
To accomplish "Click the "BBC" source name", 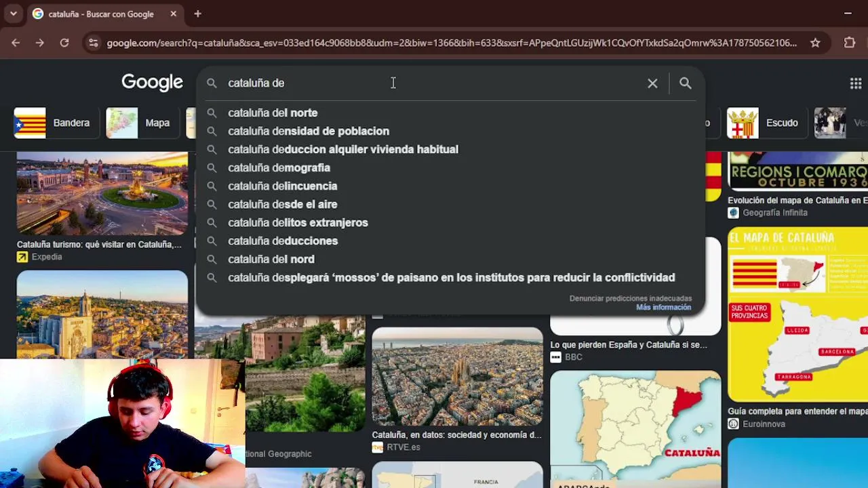I will [x=574, y=357].
